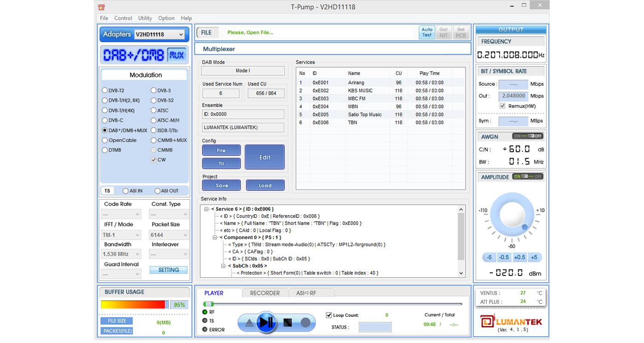
Task: Increase amplitude with +0.5 button
Action: (519, 257)
